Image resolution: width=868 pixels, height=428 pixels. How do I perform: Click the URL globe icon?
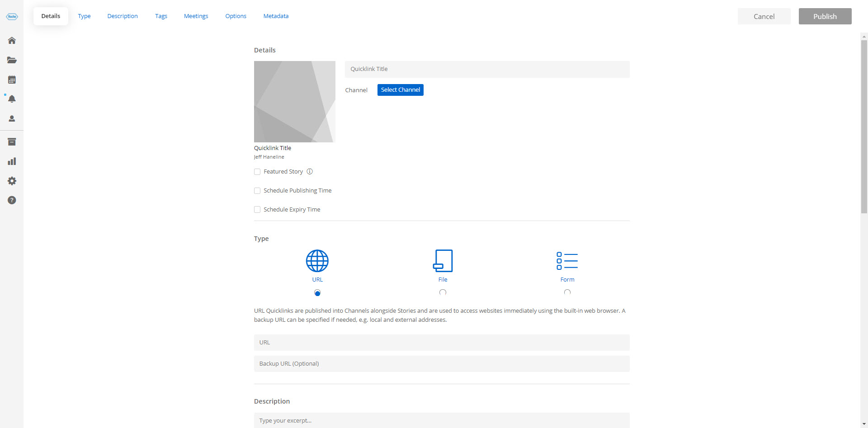317,261
